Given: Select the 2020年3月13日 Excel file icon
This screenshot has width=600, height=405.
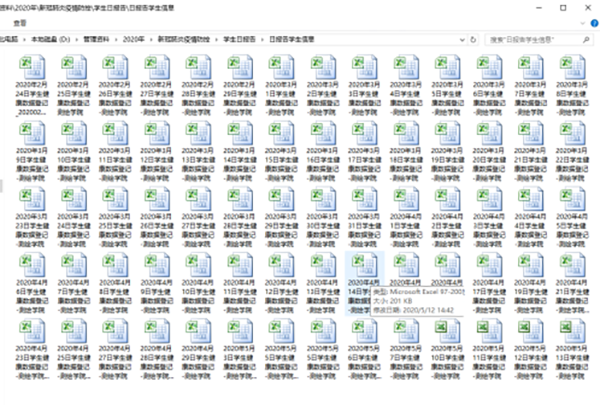Looking at the screenshot, I should (x=198, y=133).
